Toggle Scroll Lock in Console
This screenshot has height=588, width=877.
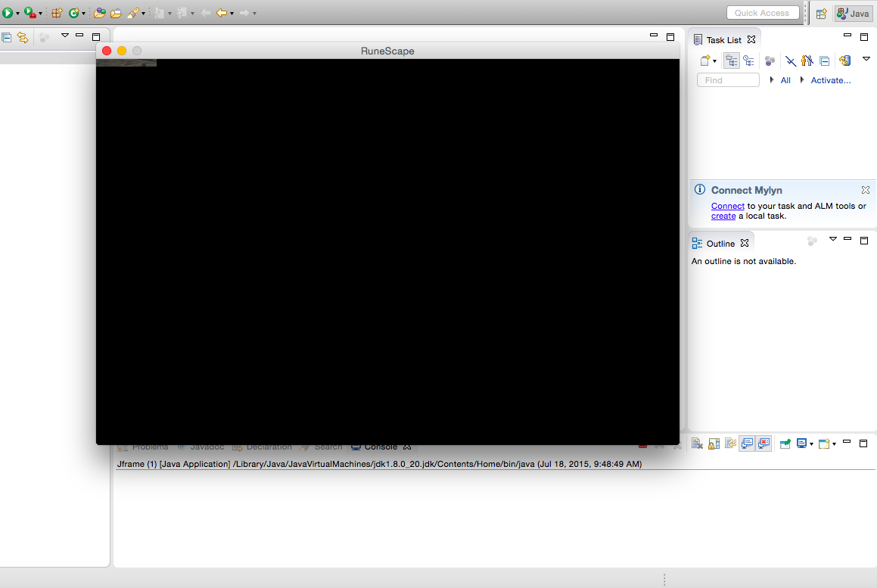(714, 443)
